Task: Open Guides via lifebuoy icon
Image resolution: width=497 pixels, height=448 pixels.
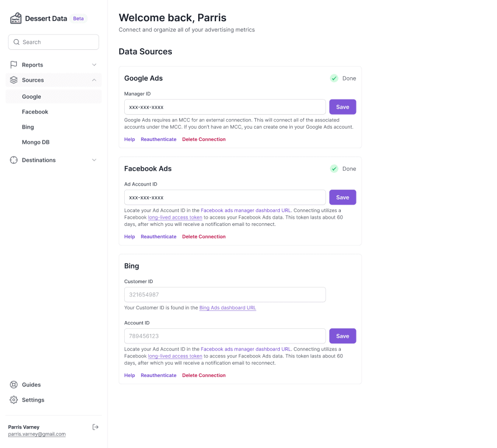Action: point(14,385)
